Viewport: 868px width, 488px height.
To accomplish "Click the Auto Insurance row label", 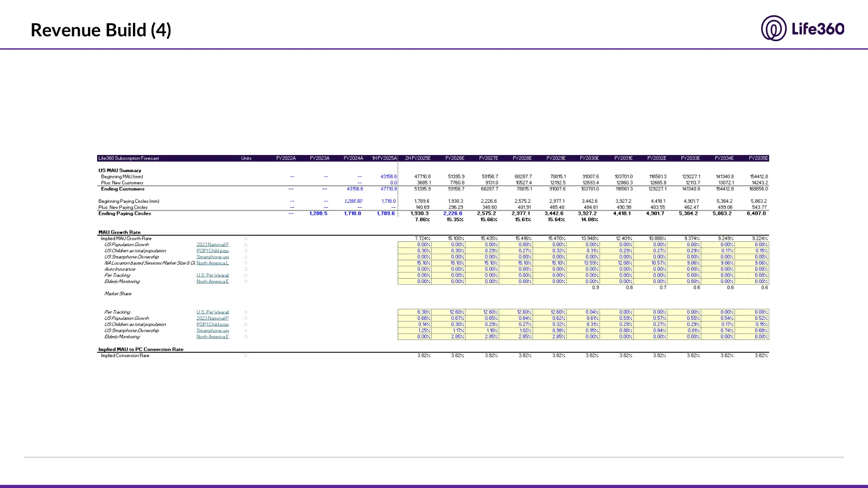I will pos(120,269).
